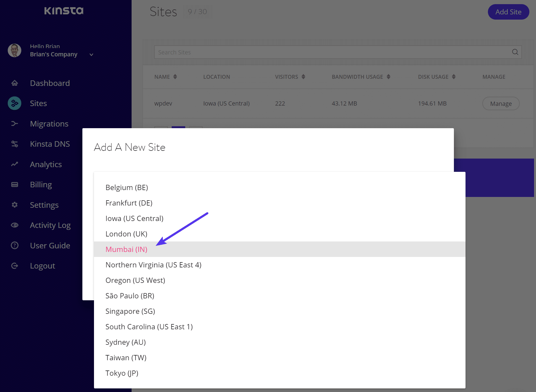Image resolution: width=536 pixels, height=392 pixels.
Task: Open the Settings menu item
Action: 45,204
